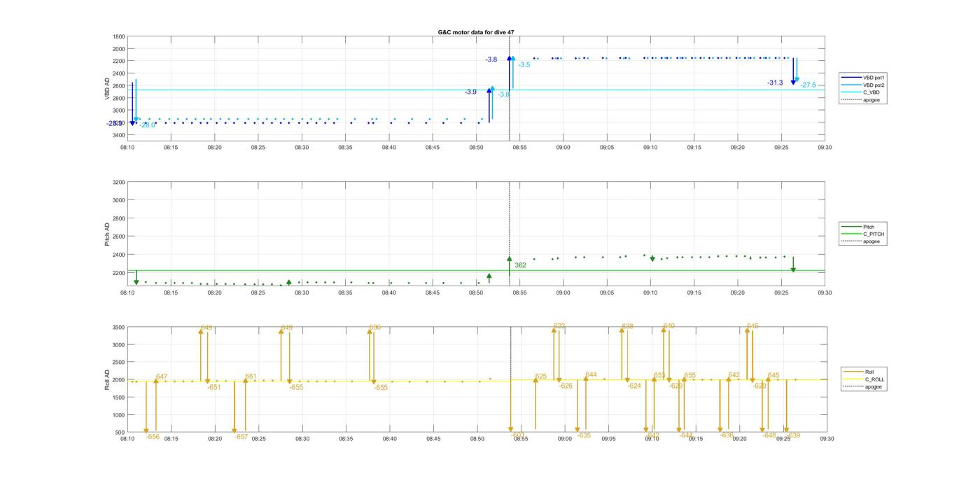Image resolution: width=980 pixels, height=485 pixels.
Task: Click the "642" roll annotation
Action: pyautogui.click(x=734, y=375)
